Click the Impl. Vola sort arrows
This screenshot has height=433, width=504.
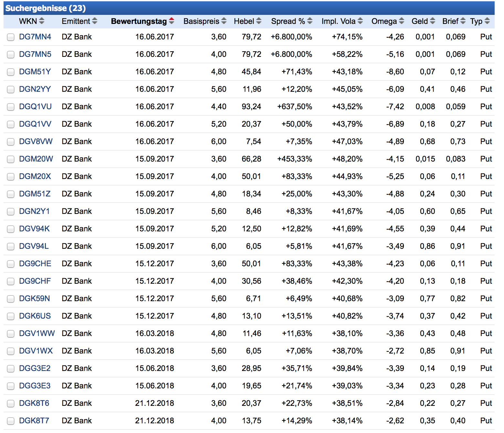(x=360, y=21)
